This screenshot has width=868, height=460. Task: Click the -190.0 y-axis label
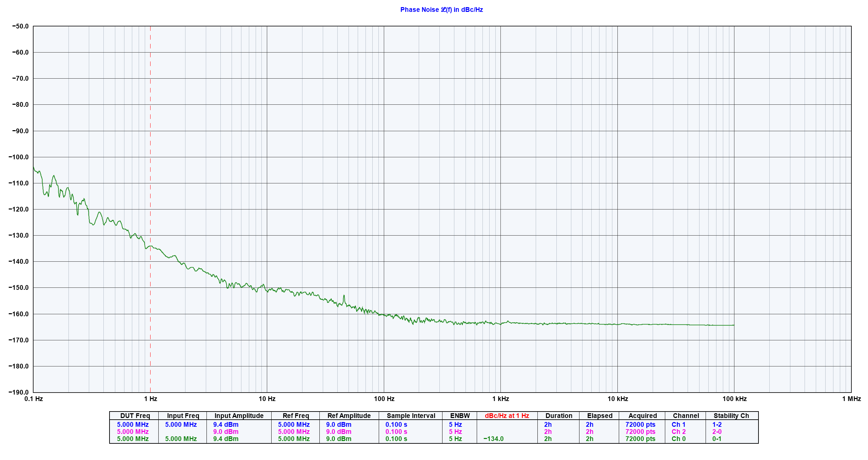19,392
